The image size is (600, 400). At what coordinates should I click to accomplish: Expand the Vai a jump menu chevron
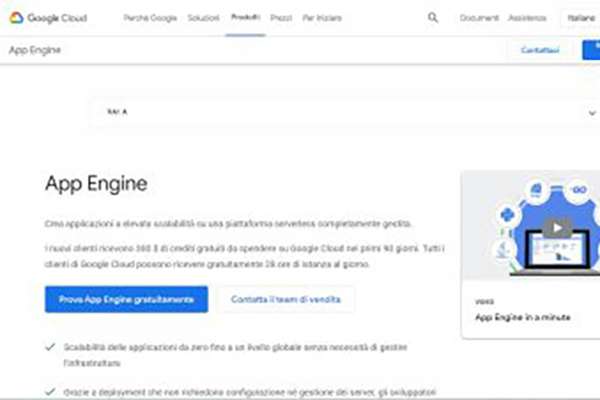(x=592, y=113)
